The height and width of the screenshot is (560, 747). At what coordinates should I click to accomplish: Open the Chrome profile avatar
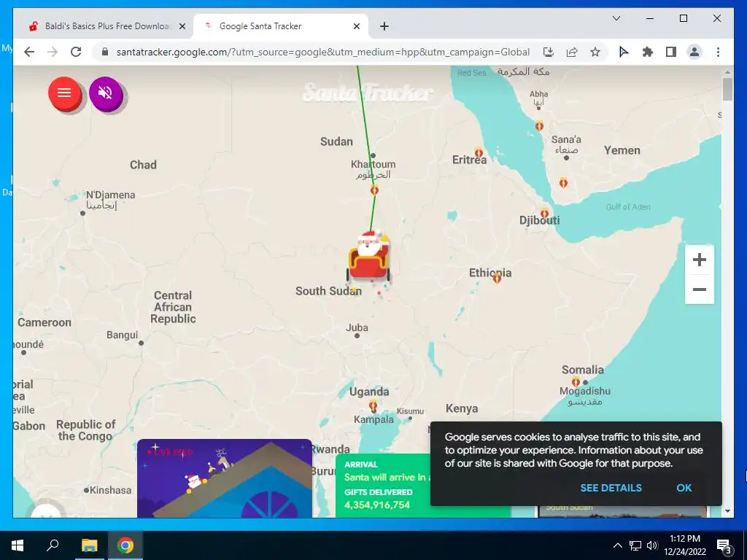(x=694, y=52)
